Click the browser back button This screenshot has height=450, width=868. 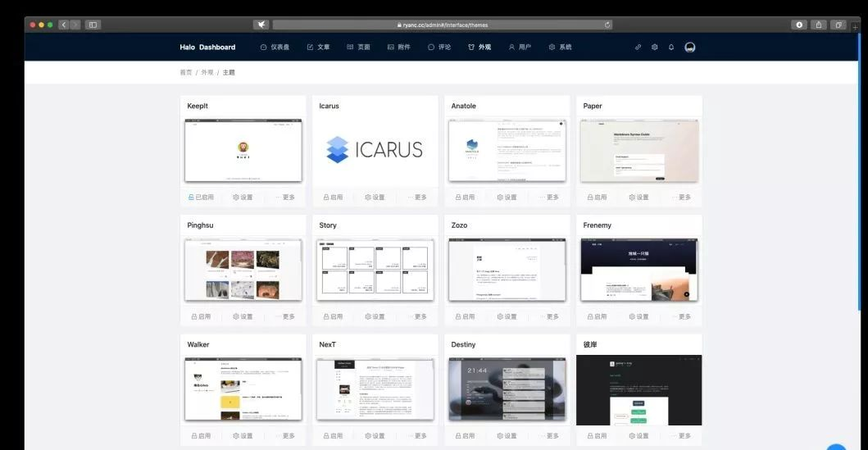point(64,25)
